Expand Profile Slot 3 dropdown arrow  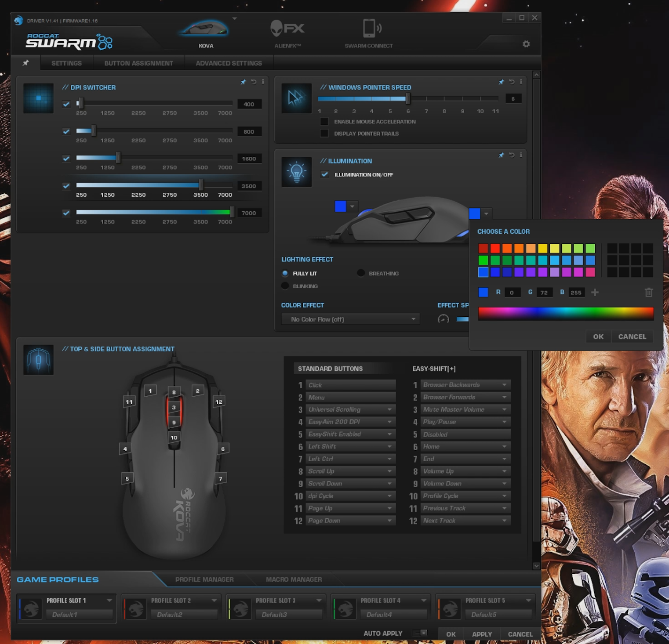[319, 600]
